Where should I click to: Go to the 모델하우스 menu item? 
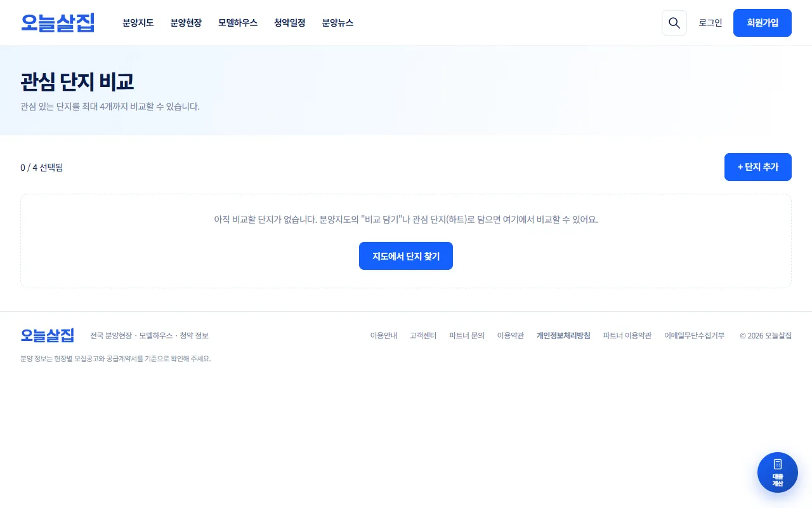click(x=238, y=23)
